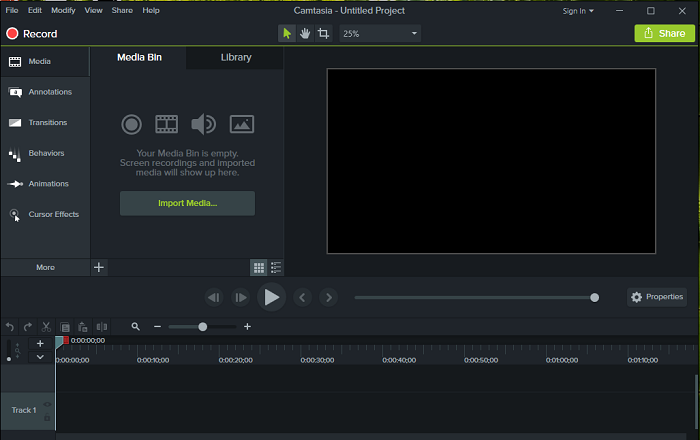The width and height of the screenshot is (700, 440).
Task: Cut selection with scissors icon
Action: click(46, 327)
